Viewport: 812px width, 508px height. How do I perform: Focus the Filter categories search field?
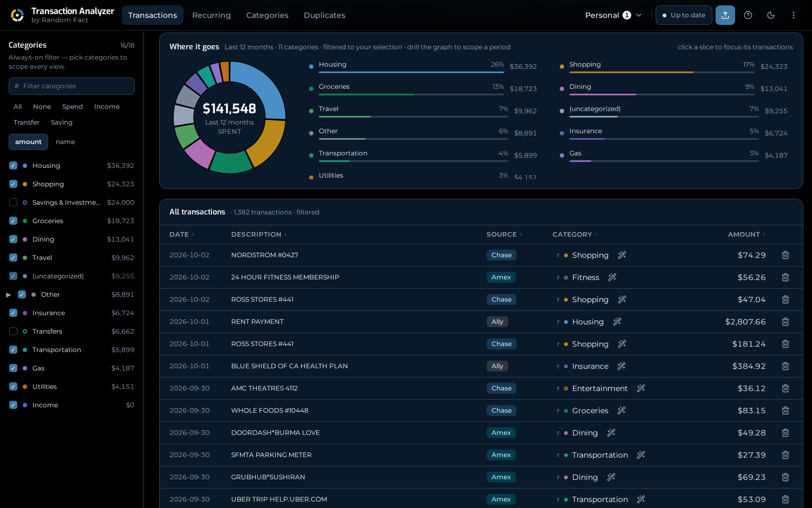click(71, 86)
